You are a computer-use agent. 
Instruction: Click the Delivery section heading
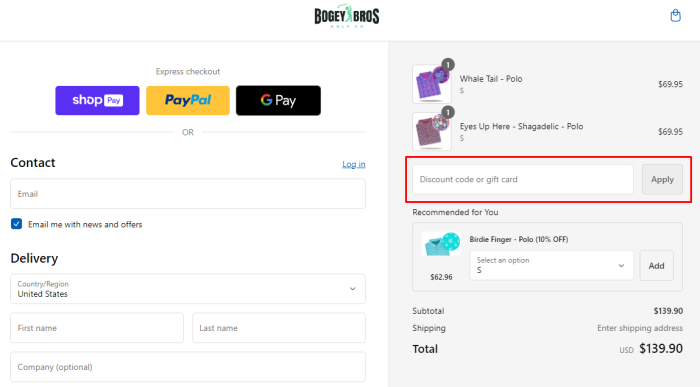click(x=34, y=258)
